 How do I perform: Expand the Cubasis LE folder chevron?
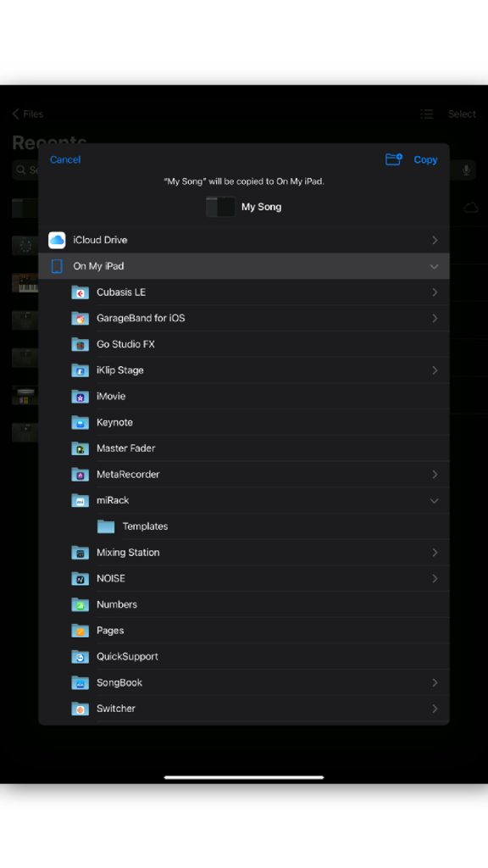click(435, 292)
